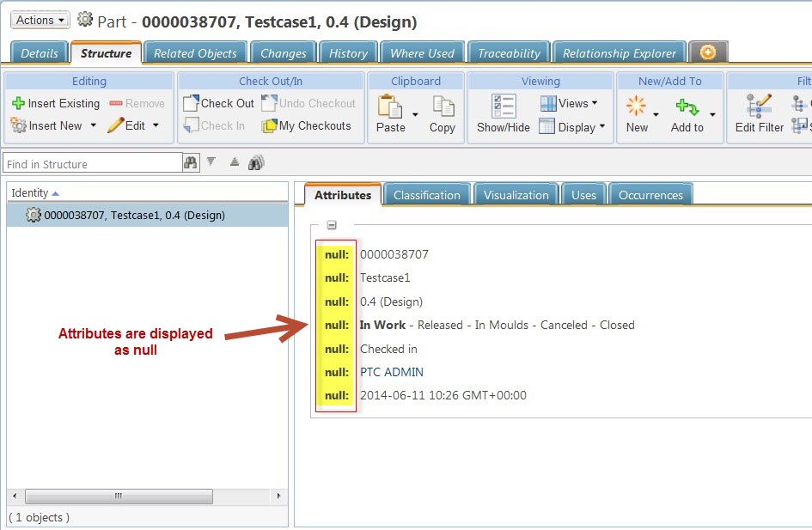The image size is (812, 530).
Task: Open the Classification tab
Action: point(426,195)
